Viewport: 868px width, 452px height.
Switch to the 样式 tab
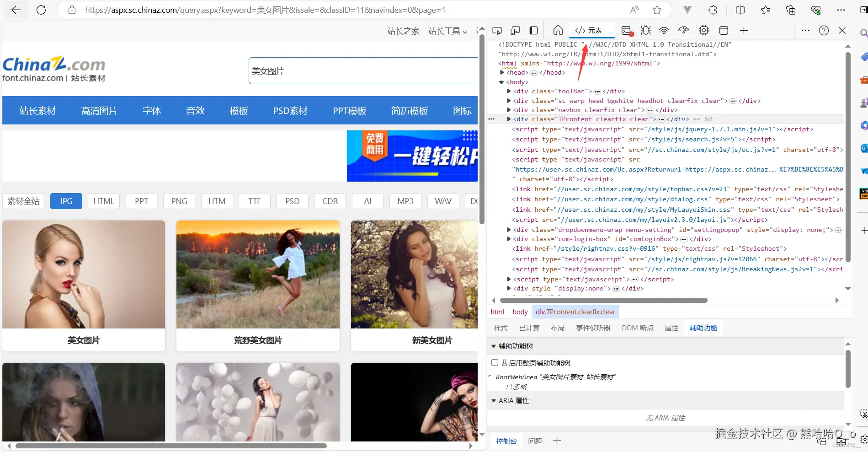(x=500, y=328)
